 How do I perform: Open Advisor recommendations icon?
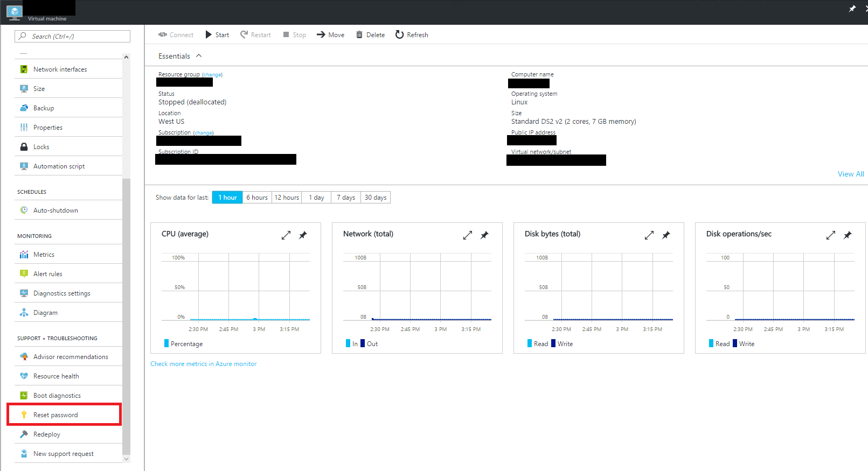click(x=24, y=357)
